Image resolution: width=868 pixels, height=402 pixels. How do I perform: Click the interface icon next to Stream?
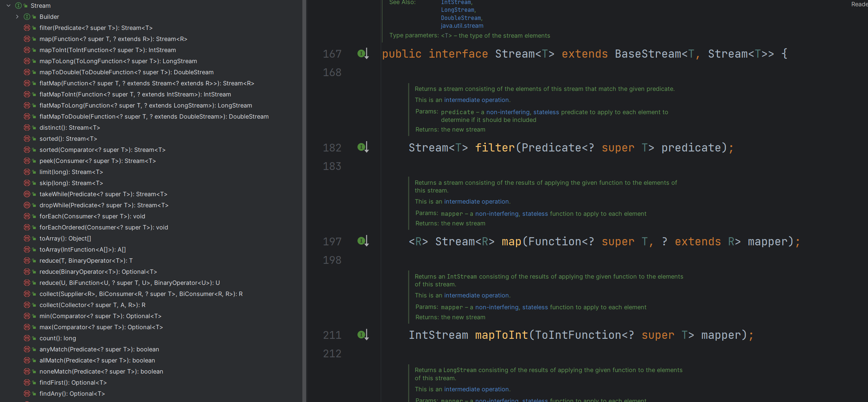[18, 6]
